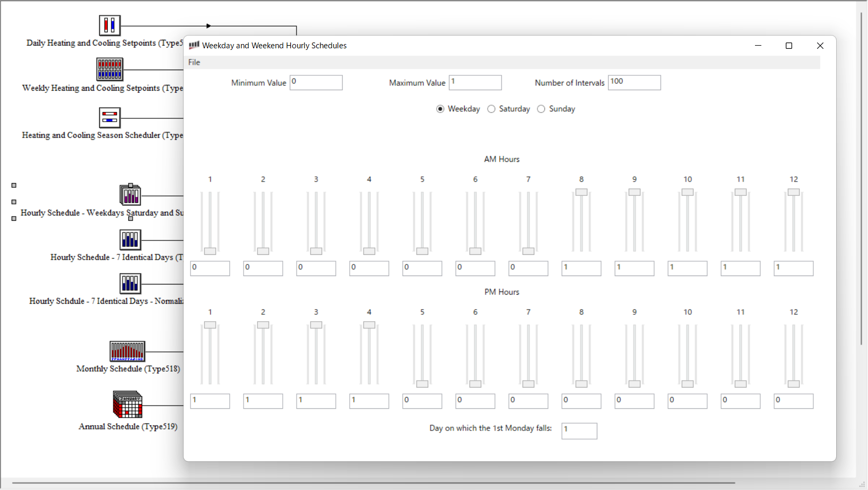Click the AM hour 1 slider thumb
Image resolution: width=868 pixels, height=490 pixels.
[210, 251]
